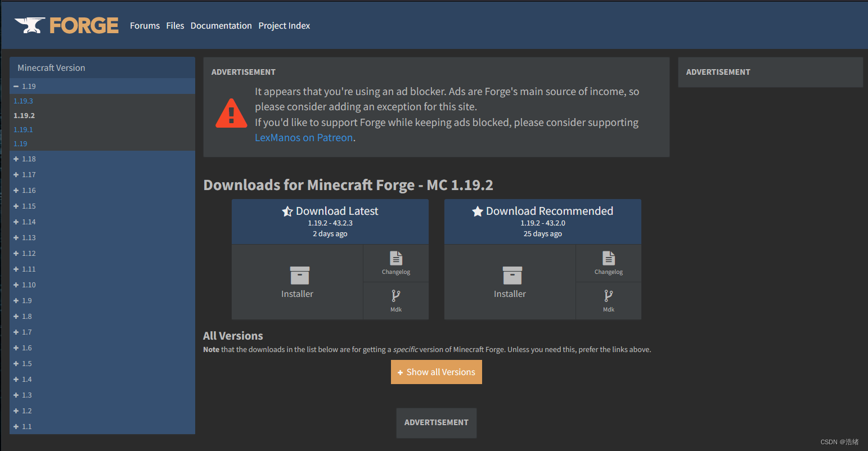Open the Forums menu item
Screen dimensions: 868x451
[145, 26]
